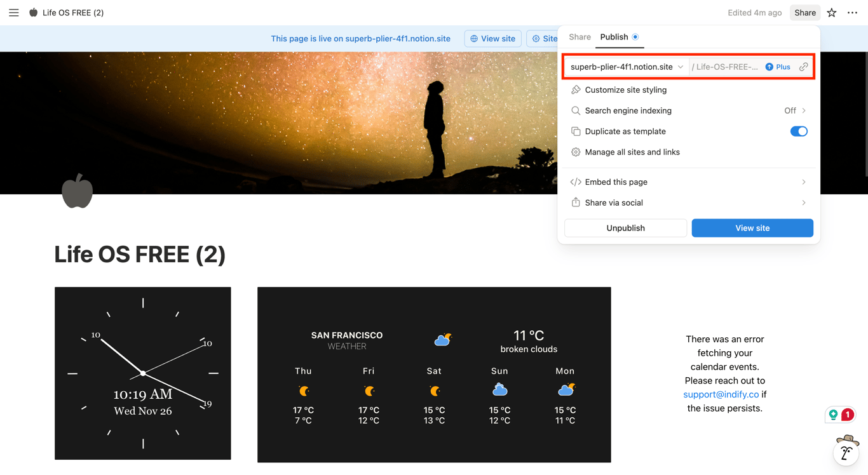The image size is (868, 475).
Task: Expand the Embed this page options
Action: (x=803, y=182)
